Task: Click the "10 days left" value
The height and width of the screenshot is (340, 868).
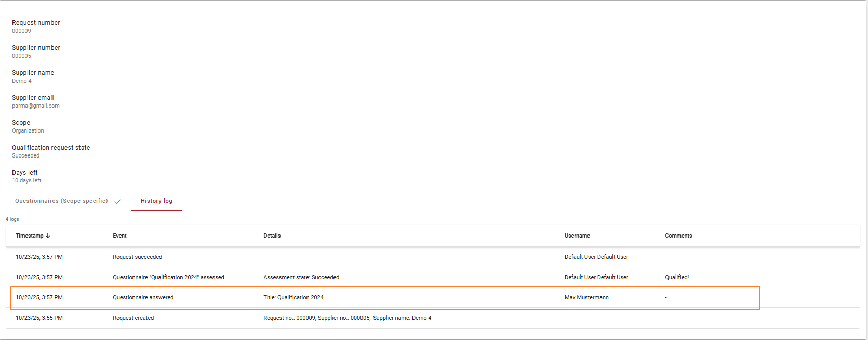Action: pyautogui.click(x=26, y=181)
